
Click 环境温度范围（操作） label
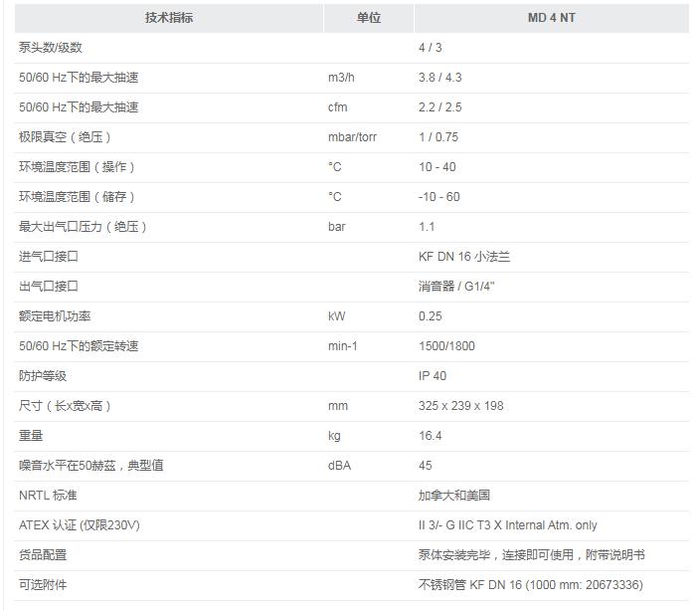pyautogui.click(x=78, y=166)
